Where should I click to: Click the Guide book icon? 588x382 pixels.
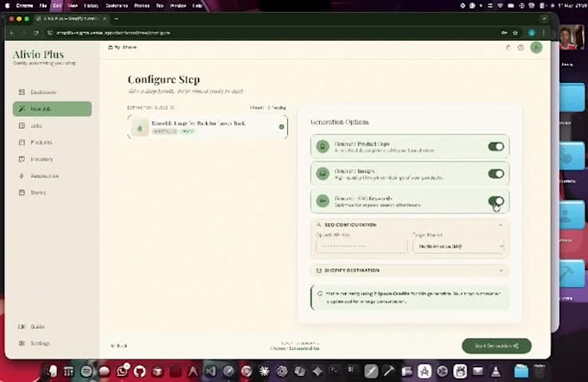pos(22,327)
